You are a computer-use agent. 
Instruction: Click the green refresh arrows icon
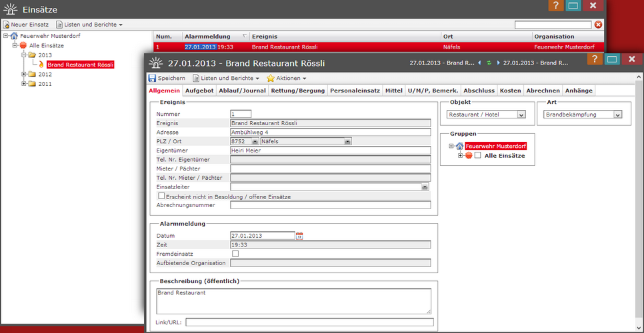click(489, 63)
